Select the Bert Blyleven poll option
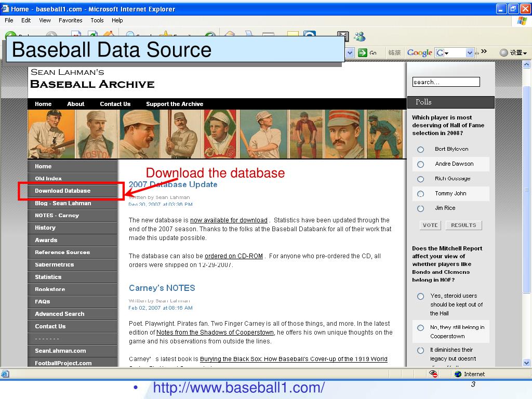 pos(420,149)
